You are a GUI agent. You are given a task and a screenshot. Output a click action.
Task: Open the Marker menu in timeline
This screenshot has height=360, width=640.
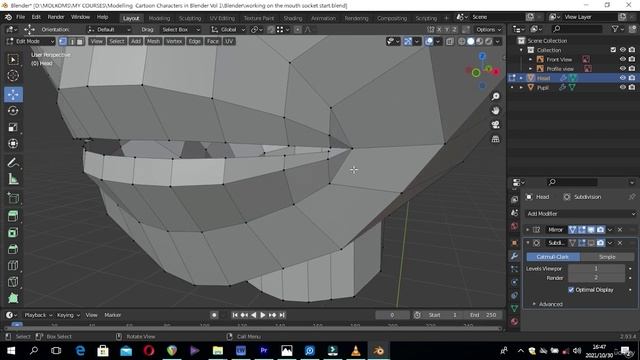coord(113,315)
